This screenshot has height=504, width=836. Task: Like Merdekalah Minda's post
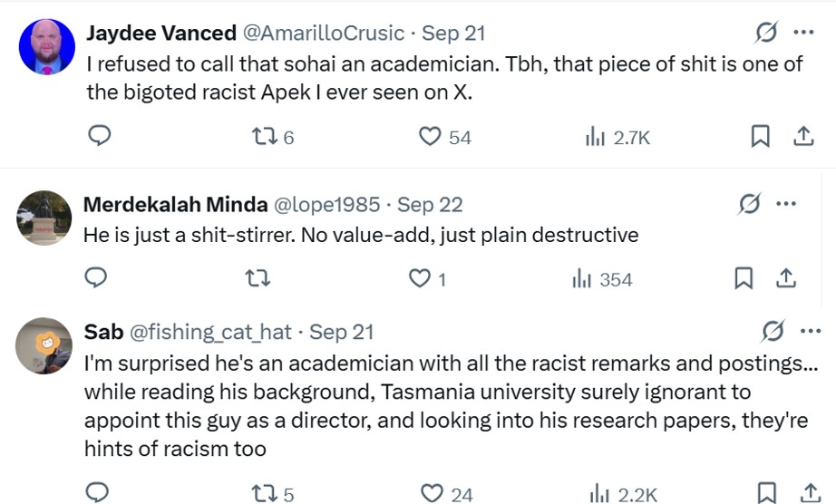(420, 278)
